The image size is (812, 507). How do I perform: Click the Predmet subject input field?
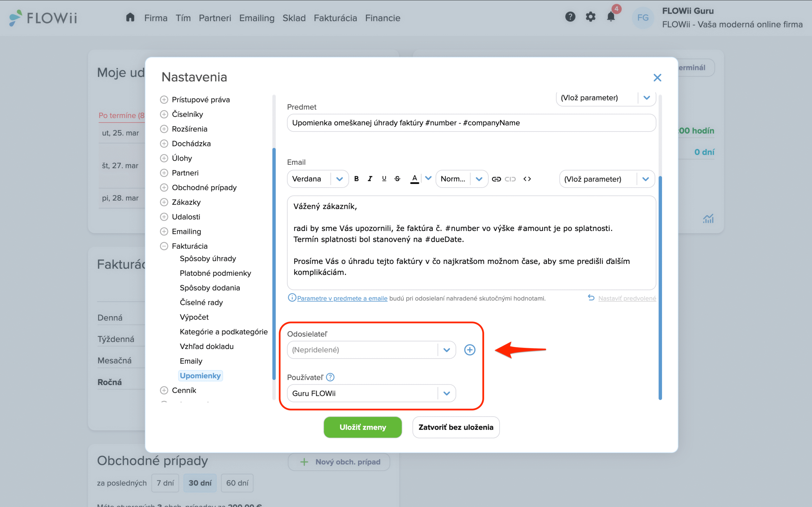tap(471, 123)
